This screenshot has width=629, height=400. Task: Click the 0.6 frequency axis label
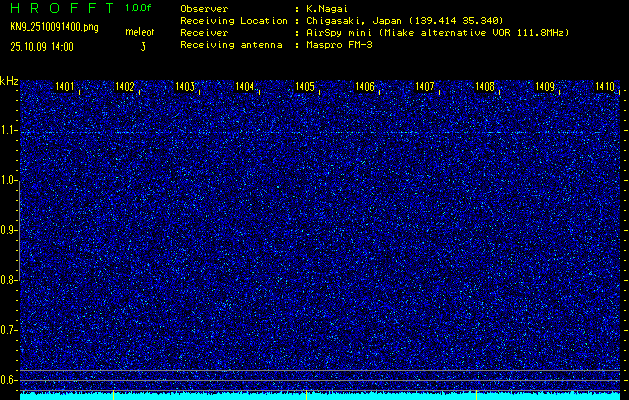tap(9, 379)
